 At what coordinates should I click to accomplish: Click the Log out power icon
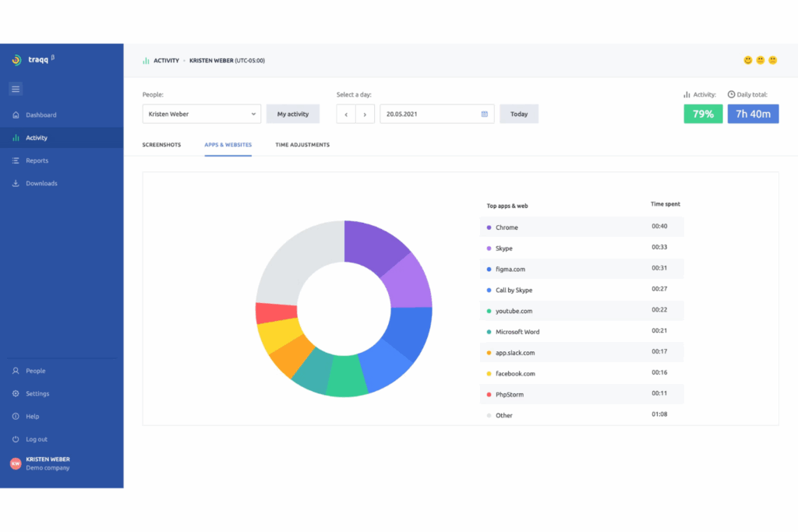tap(16, 439)
